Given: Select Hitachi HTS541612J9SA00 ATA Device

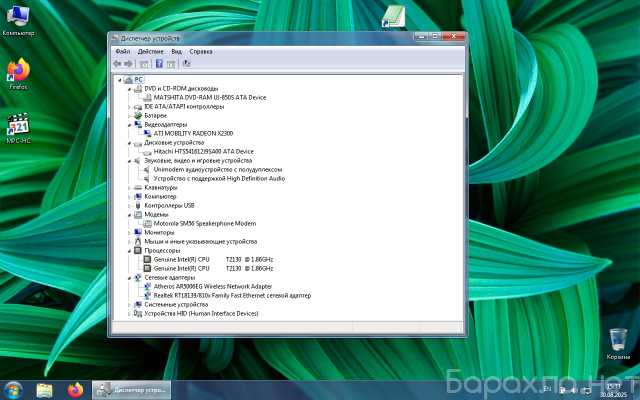Looking at the screenshot, I should (203, 151).
